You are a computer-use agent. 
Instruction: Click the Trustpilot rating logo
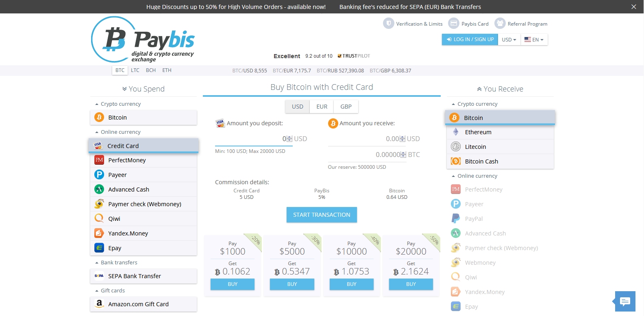354,56
